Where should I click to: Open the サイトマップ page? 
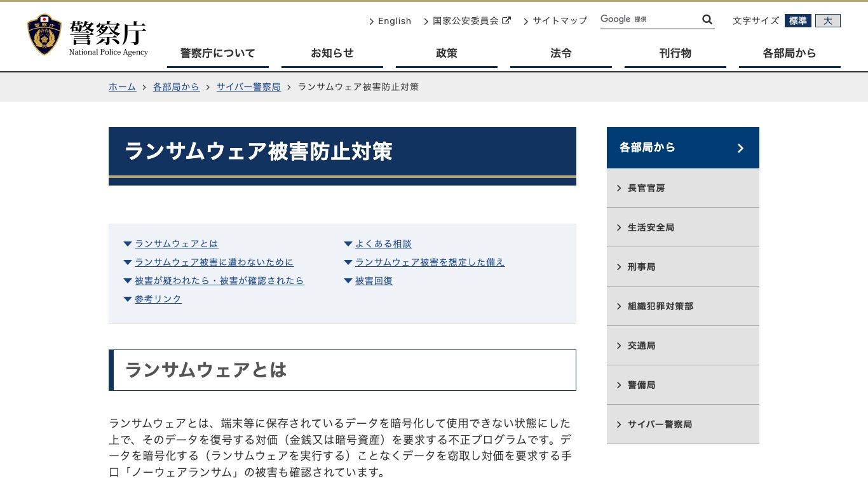pyautogui.click(x=560, y=21)
